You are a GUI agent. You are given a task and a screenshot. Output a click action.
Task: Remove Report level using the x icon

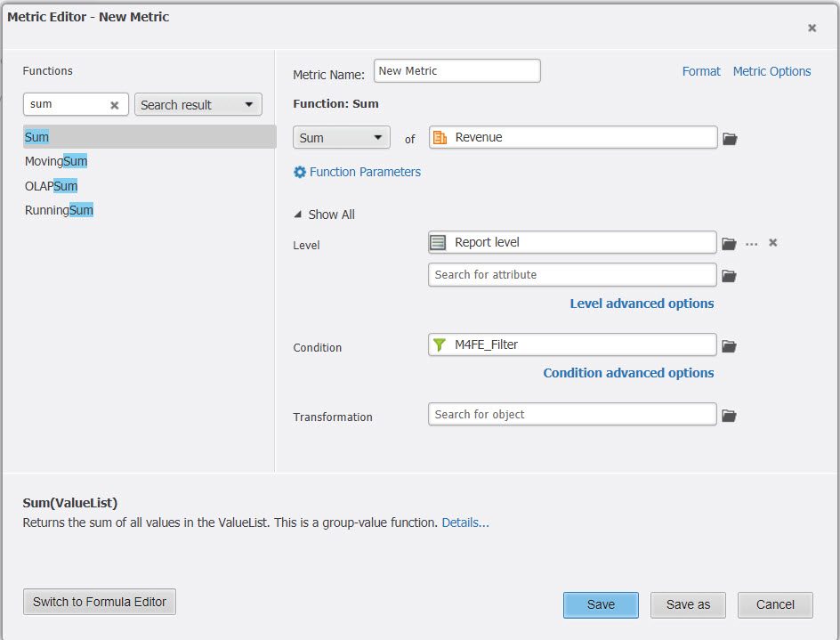pyautogui.click(x=772, y=241)
